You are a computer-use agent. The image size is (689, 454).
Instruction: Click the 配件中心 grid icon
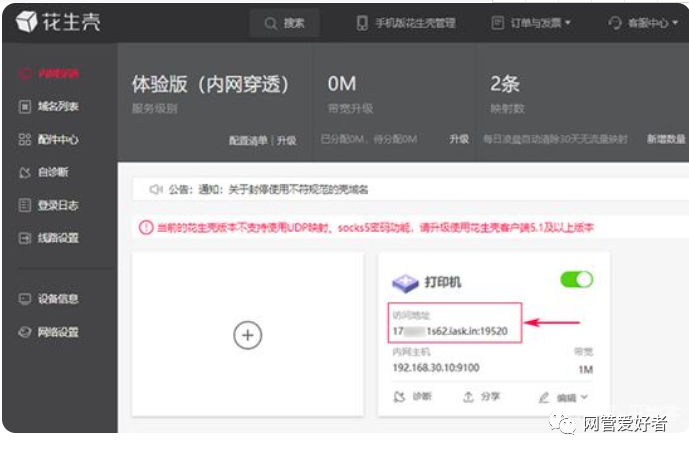pyautogui.click(x=25, y=139)
